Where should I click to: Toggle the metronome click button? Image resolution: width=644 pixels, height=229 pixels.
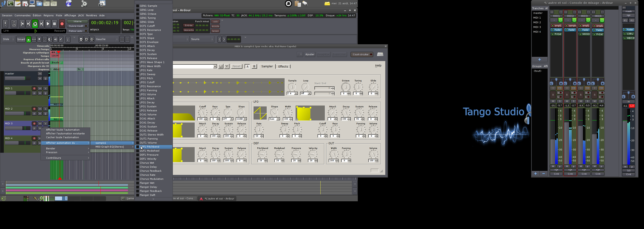14,24
